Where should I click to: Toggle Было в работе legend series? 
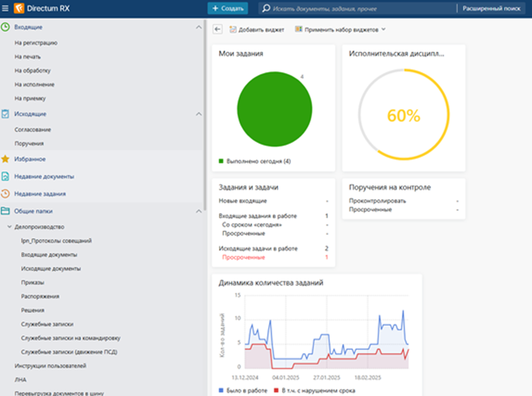(x=243, y=391)
